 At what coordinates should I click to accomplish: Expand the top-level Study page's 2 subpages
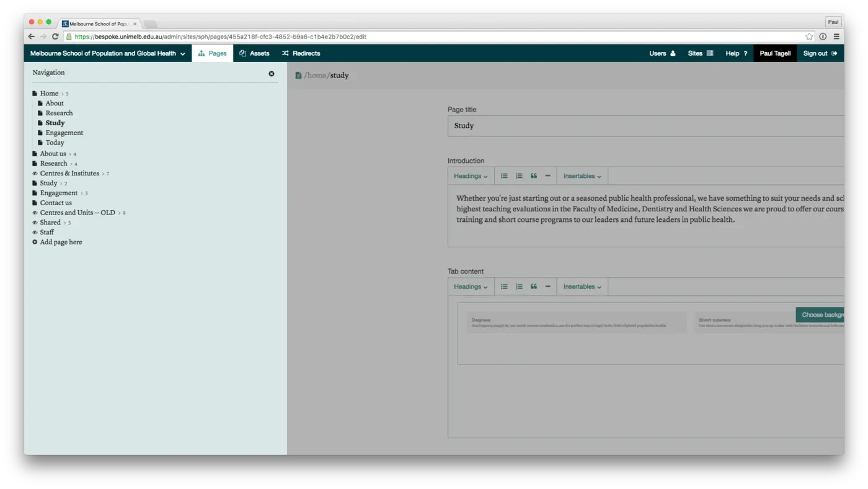tap(63, 183)
